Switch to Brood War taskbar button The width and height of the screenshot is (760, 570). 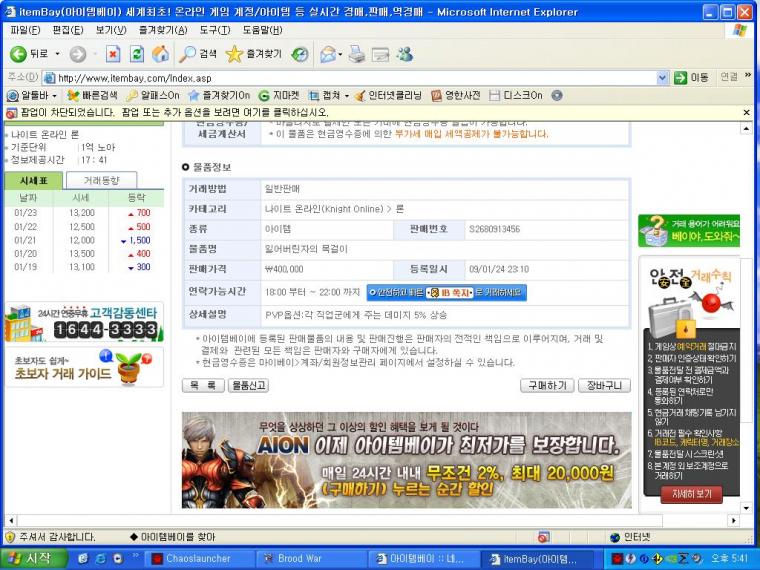click(x=310, y=559)
